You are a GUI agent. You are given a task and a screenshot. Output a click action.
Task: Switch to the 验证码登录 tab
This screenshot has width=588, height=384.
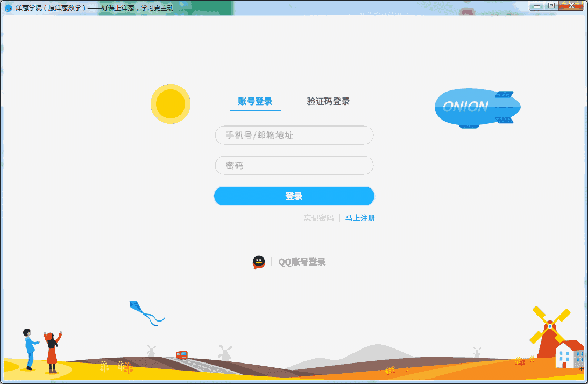coord(328,101)
